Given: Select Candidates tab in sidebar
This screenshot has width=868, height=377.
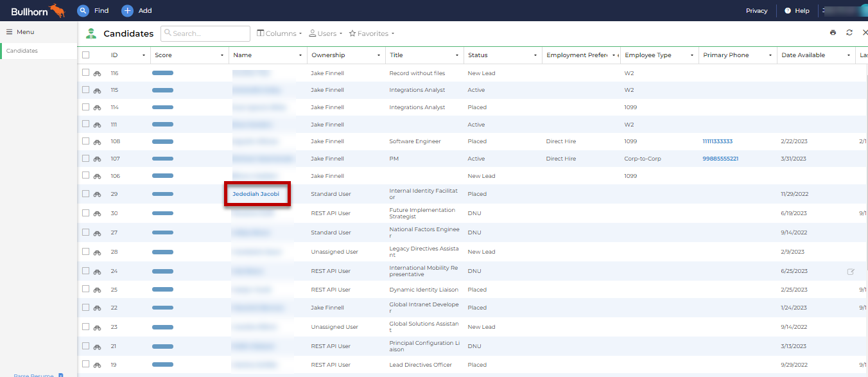Looking at the screenshot, I should (x=22, y=51).
